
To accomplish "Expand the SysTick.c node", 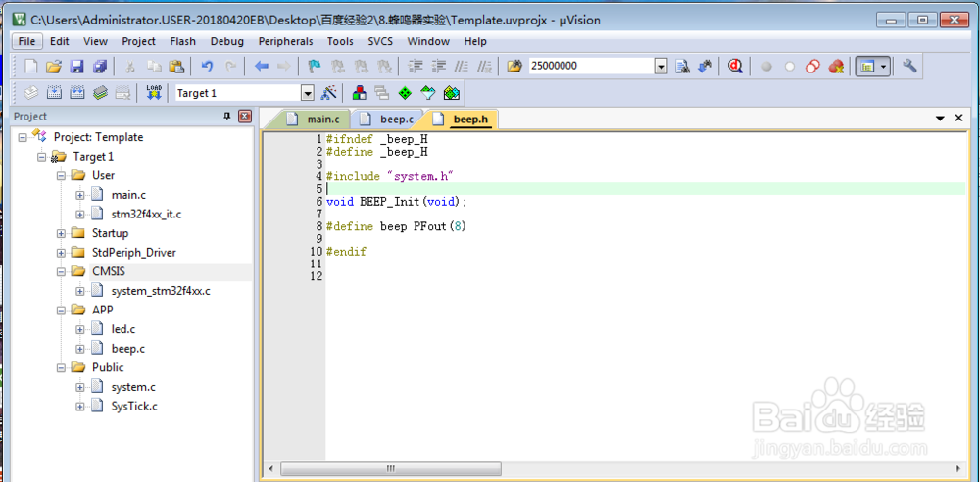I will pyautogui.click(x=80, y=407).
